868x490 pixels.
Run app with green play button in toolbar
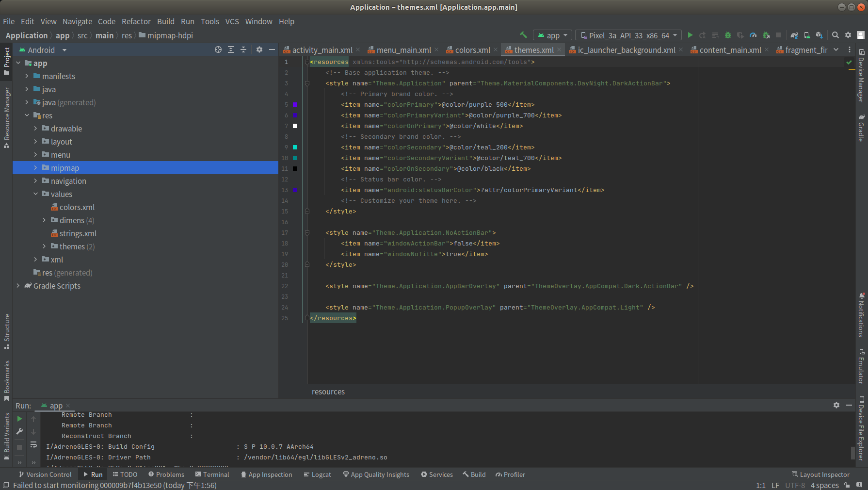pyautogui.click(x=690, y=35)
